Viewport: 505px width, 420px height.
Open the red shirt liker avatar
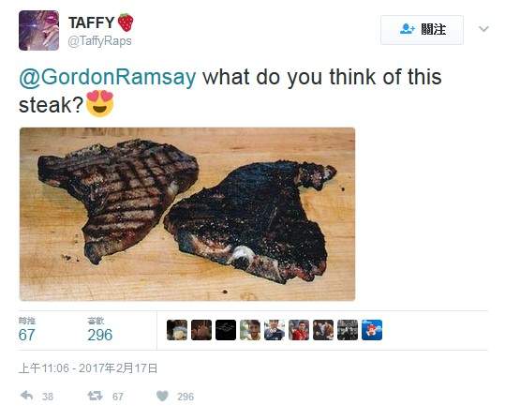[299, 330]
